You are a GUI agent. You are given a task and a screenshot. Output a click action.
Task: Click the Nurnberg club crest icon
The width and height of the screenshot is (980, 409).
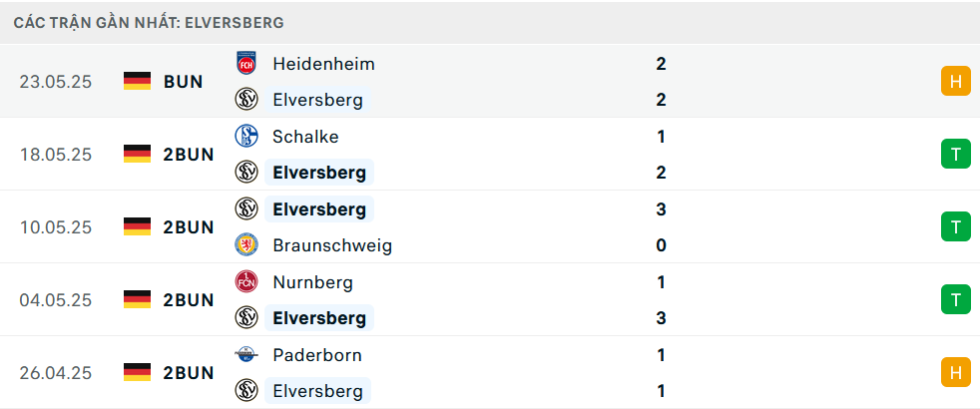pos(246,282)
